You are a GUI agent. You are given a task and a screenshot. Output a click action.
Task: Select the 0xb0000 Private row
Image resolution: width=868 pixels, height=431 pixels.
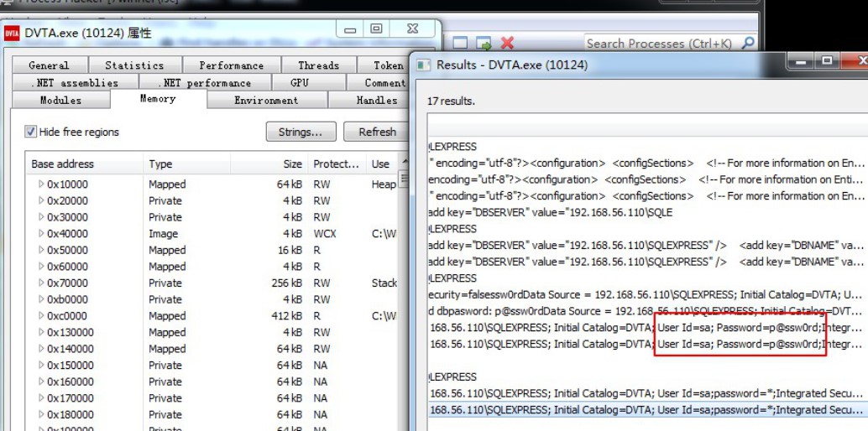point(213,299)
